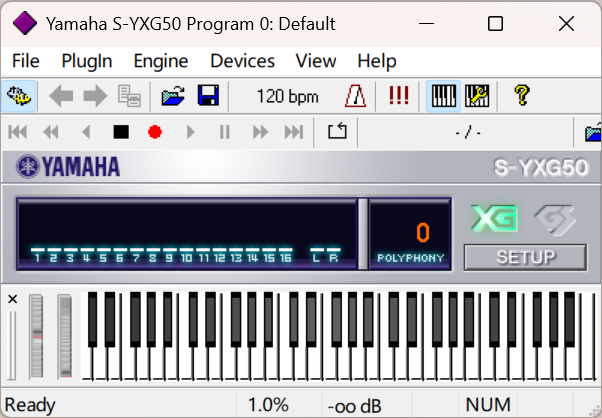Adjust the modulation wheel
This screenshot has height=418, width=602.
(65, 336)
